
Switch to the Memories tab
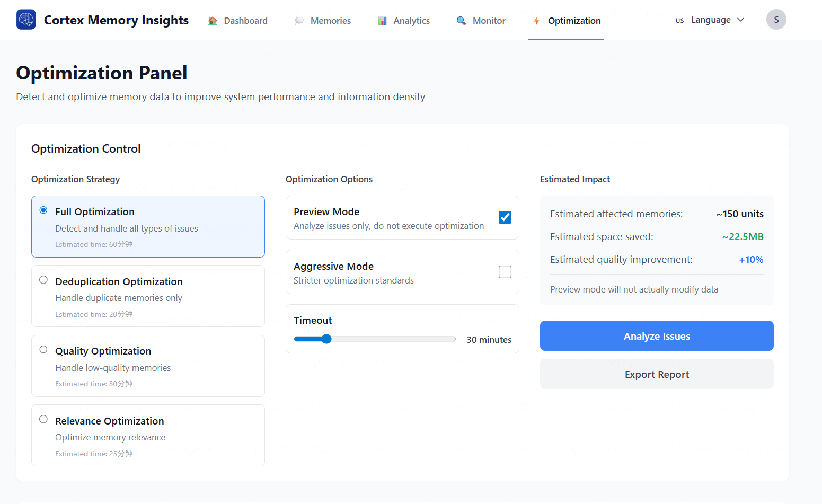[x=322, y=21]
